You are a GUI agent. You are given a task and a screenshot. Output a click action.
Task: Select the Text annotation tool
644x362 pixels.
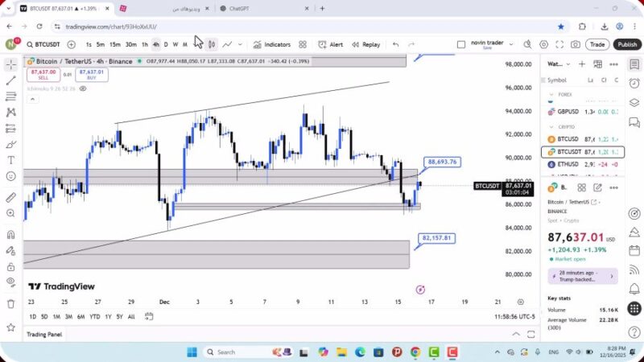pyautogui.click(x=10, y=160)
